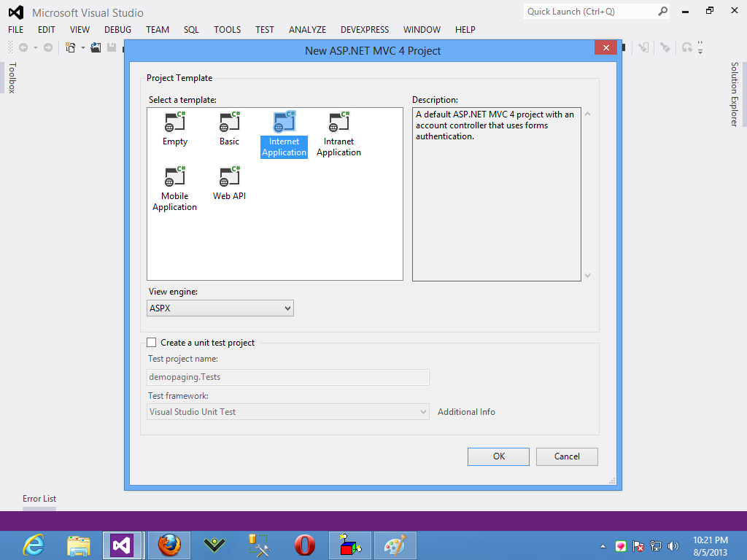Open the HELP menu
This screenshot has width=747, height=560.
465,29
